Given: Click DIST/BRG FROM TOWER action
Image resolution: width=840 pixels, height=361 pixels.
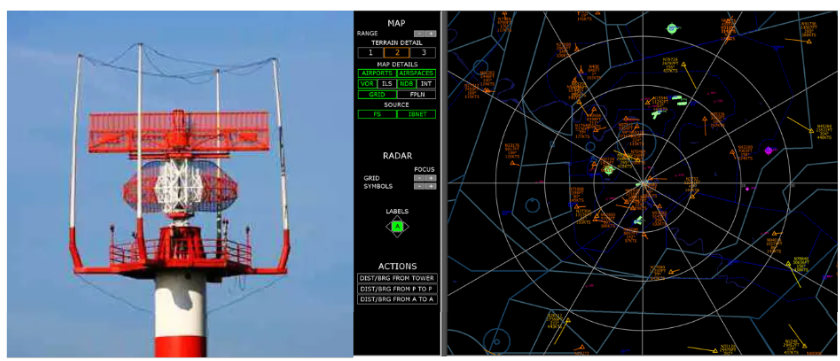Looking at the screenshot, I should point(397,278).
